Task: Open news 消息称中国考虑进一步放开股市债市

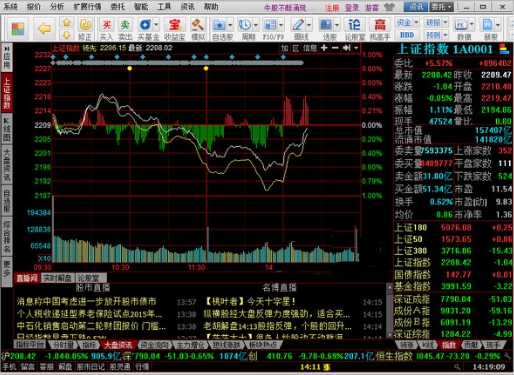Action: pos(86,302)
